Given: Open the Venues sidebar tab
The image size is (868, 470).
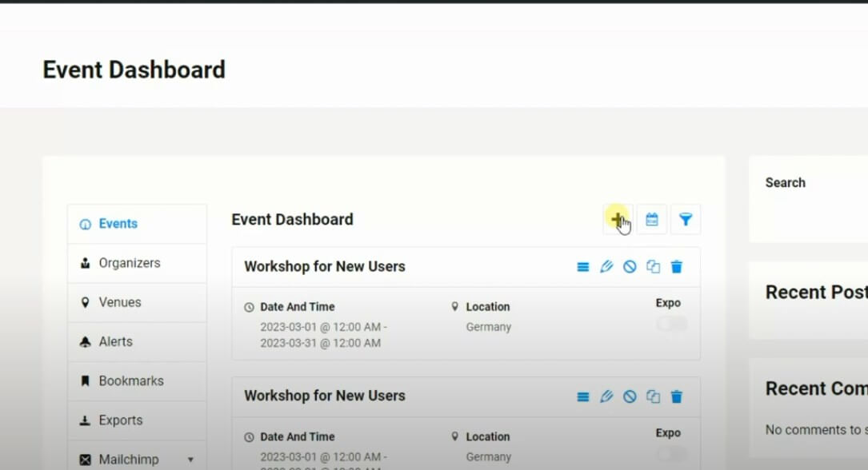Looking at the screenshot, I should click(x=138, y=302).
